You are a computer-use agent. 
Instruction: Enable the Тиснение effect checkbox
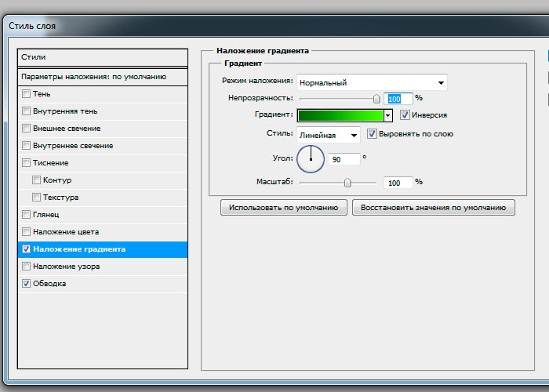click(x=27, y=163)
